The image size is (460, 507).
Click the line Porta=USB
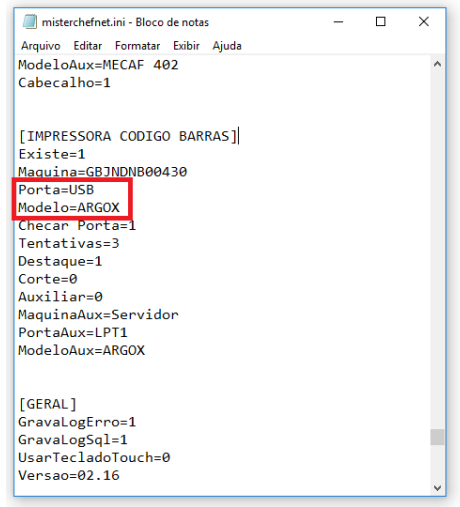pos(56,190)
